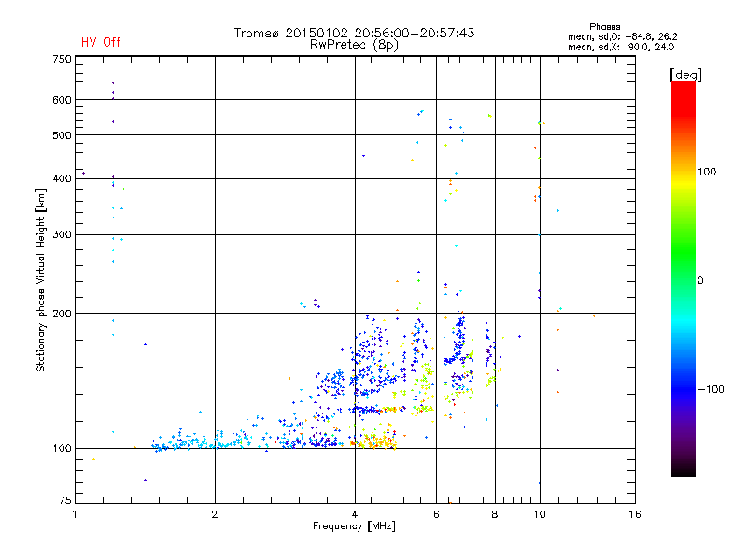
Task: Click the black bottom of the colorbar
Action: pyautogui.click(x=684, y=470)
